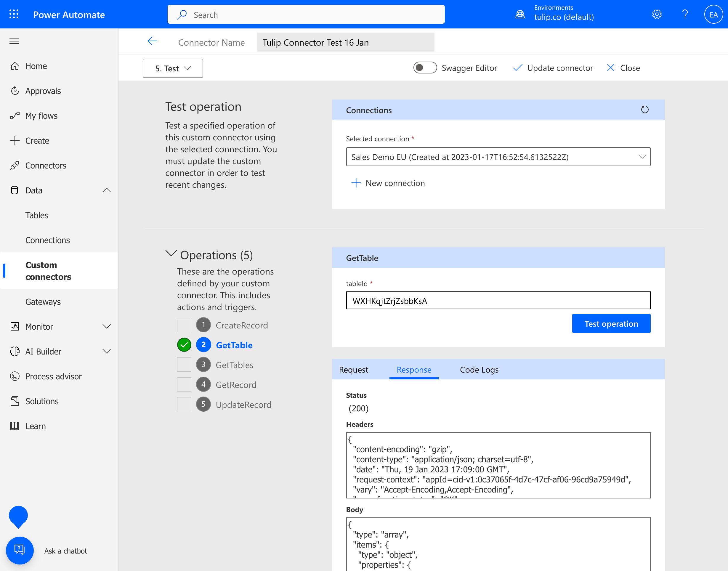Open Process advisor
Image resolution: width=728 pixels, height=571 pixels.
pos(54,376)
